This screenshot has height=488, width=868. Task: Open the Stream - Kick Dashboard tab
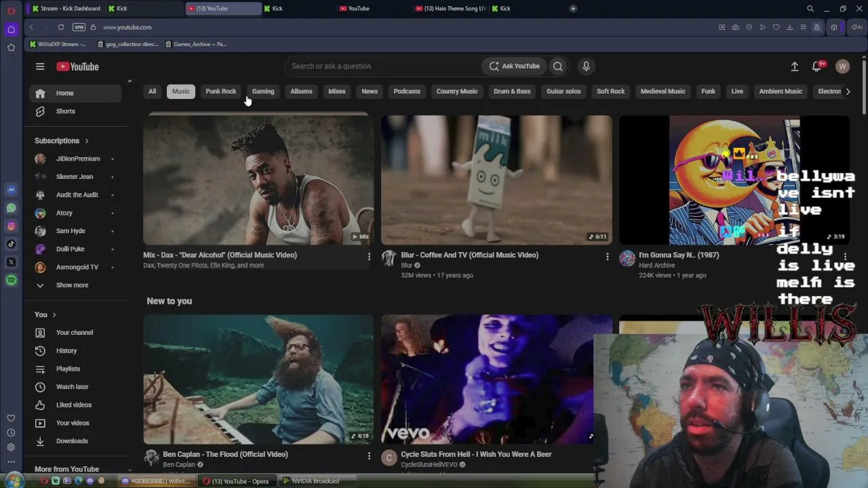(66, 9)
